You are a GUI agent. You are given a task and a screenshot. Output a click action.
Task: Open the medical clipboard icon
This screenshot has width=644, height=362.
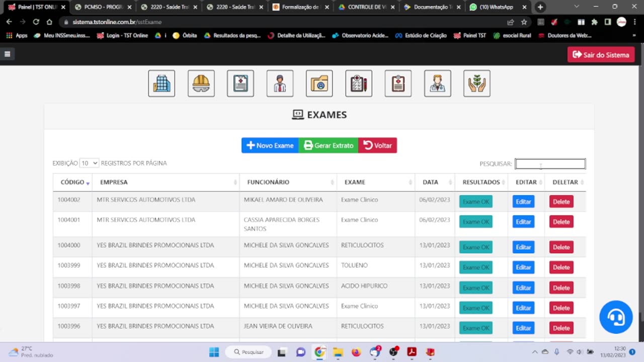pyautogui.click(x=398, y=83)
